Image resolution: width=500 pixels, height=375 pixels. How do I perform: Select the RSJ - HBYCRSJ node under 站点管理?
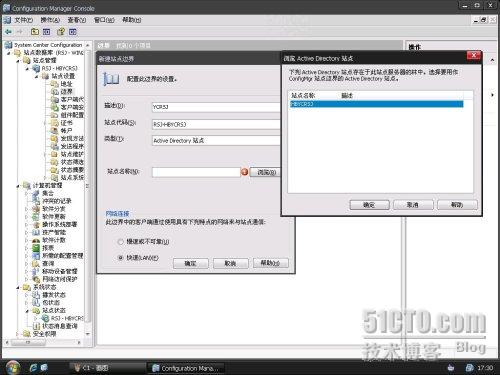coord(59,68)
